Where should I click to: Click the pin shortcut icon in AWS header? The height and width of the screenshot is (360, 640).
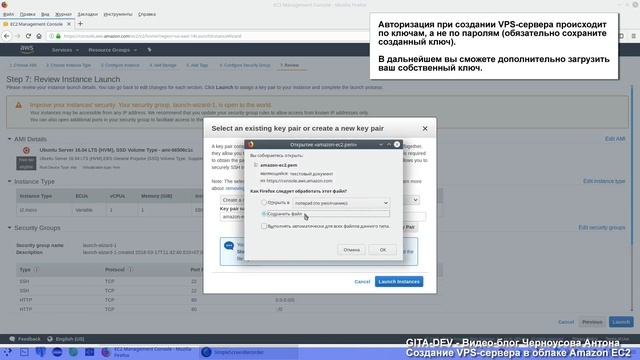point(149,50)
